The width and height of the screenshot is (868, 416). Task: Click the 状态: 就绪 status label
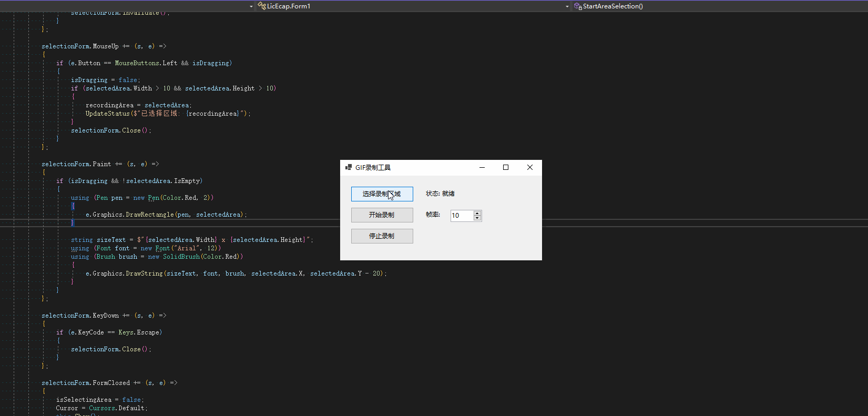coord(440,194)
